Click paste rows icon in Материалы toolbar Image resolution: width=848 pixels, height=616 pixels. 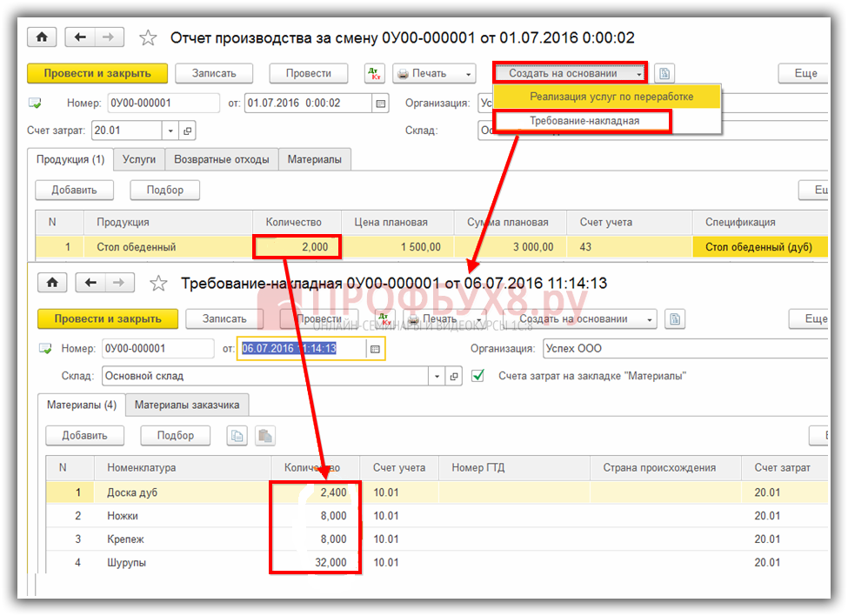coord(265,436)
